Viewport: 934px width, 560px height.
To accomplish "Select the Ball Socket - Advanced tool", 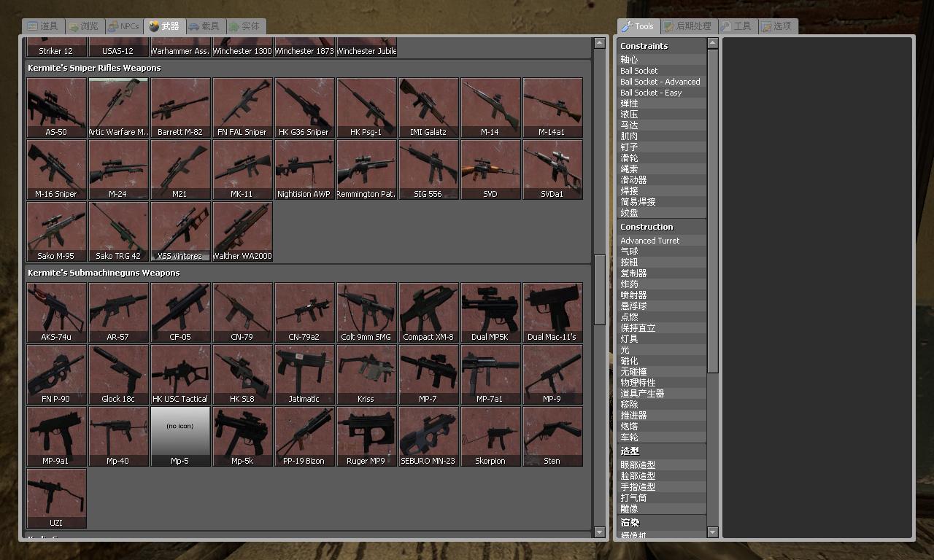I will coord(662,82).
